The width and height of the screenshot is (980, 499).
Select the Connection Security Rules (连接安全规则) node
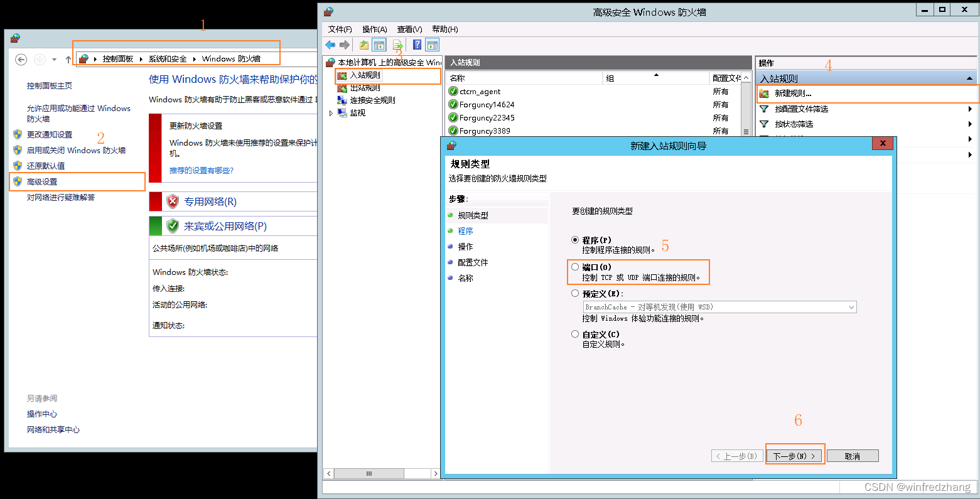coord(372,100)
